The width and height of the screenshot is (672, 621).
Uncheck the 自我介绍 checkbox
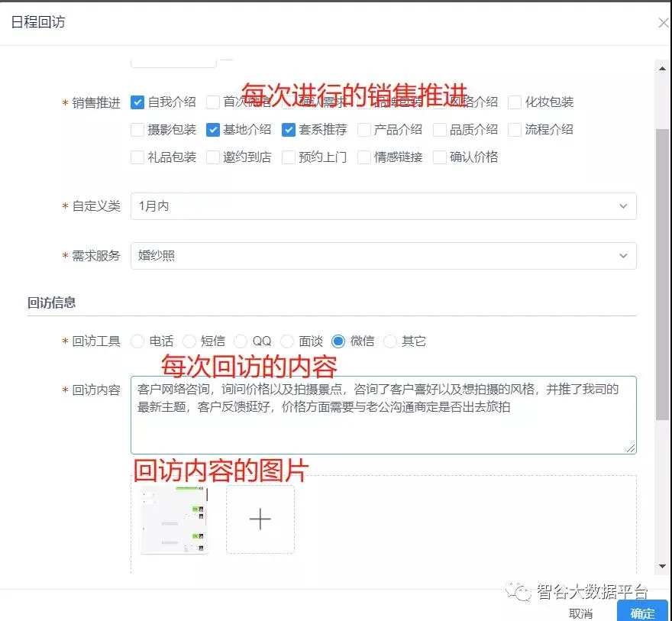tap(137, 102)
